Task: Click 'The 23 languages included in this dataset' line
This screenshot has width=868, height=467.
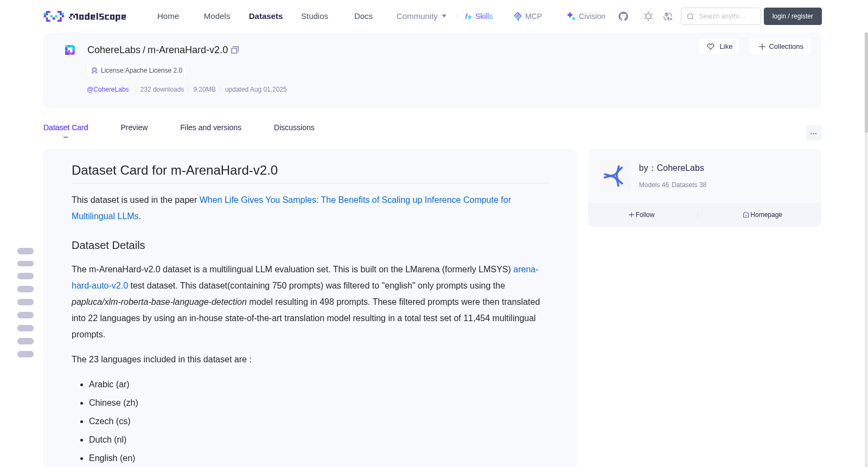Action: (162, 359)
